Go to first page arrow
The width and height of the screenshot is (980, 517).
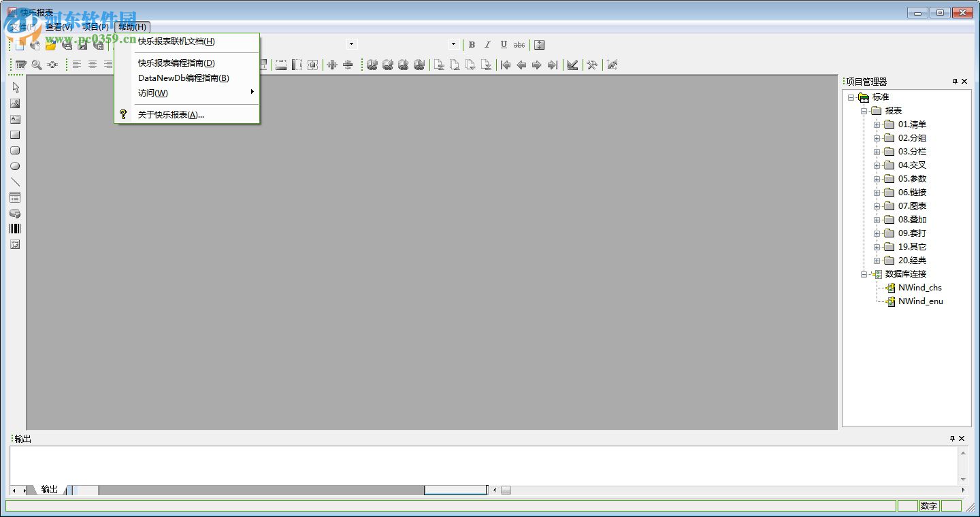pos(506,65)
